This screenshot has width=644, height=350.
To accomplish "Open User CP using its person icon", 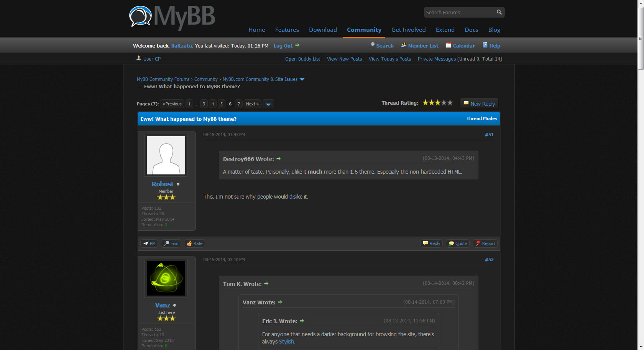I will 138,58.
